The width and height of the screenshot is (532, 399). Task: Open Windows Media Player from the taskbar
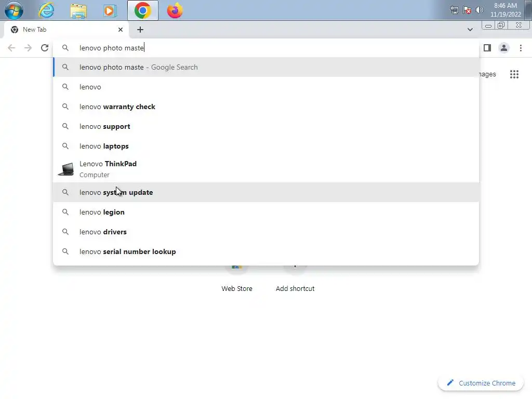(110, 10)
